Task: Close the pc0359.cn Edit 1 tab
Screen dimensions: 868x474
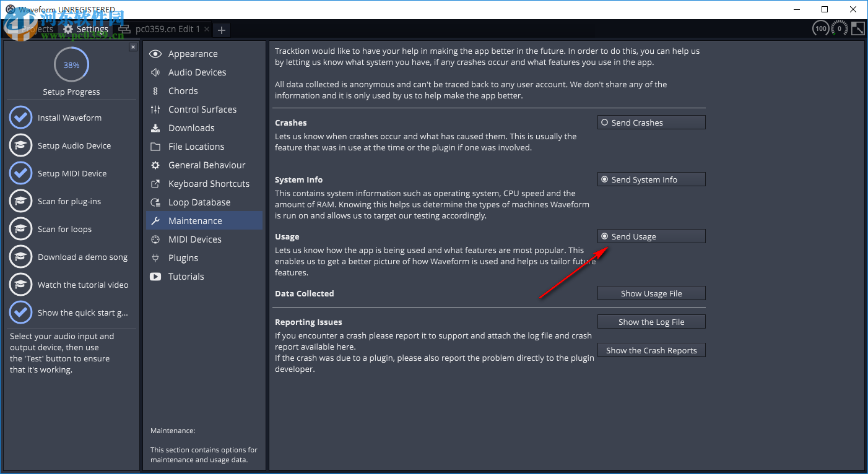Action: coord(207,29)
